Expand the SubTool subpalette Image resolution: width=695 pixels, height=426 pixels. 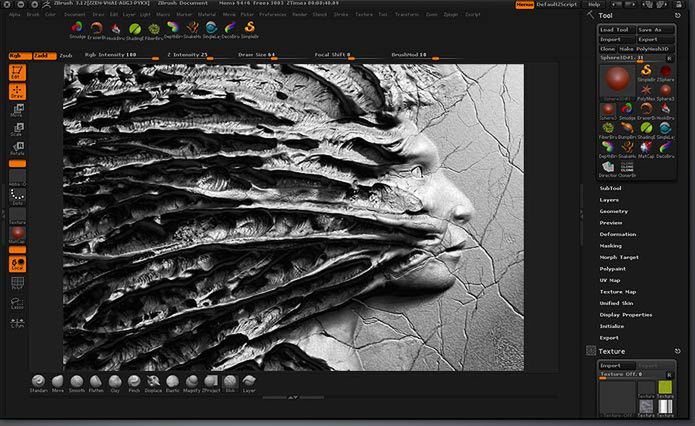[610, 188]
